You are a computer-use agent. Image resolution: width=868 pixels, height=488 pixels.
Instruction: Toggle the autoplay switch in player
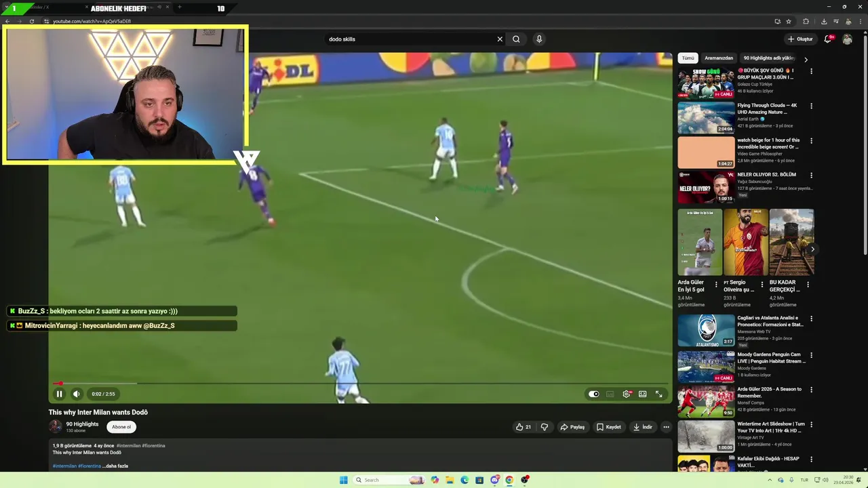(x=593, y=394)
